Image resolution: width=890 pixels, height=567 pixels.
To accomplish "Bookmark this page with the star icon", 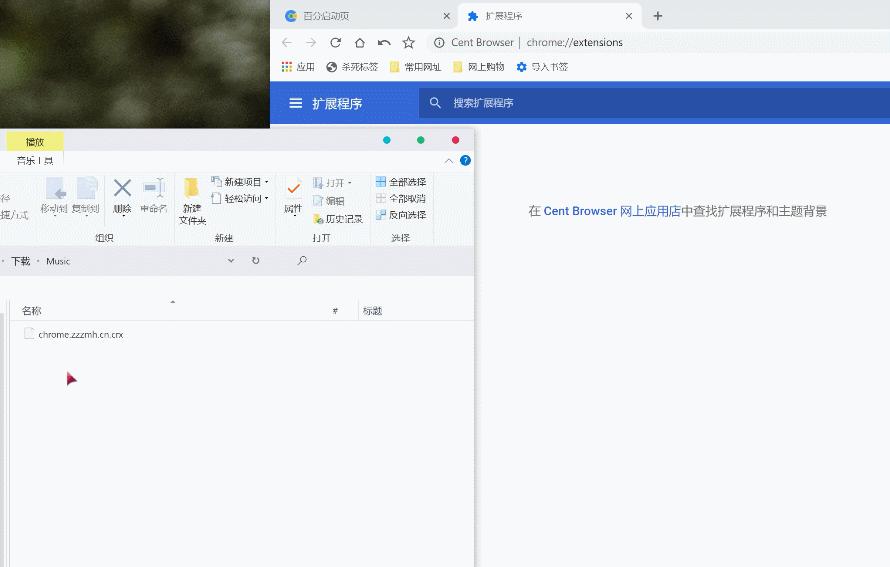I will [409, 43].
